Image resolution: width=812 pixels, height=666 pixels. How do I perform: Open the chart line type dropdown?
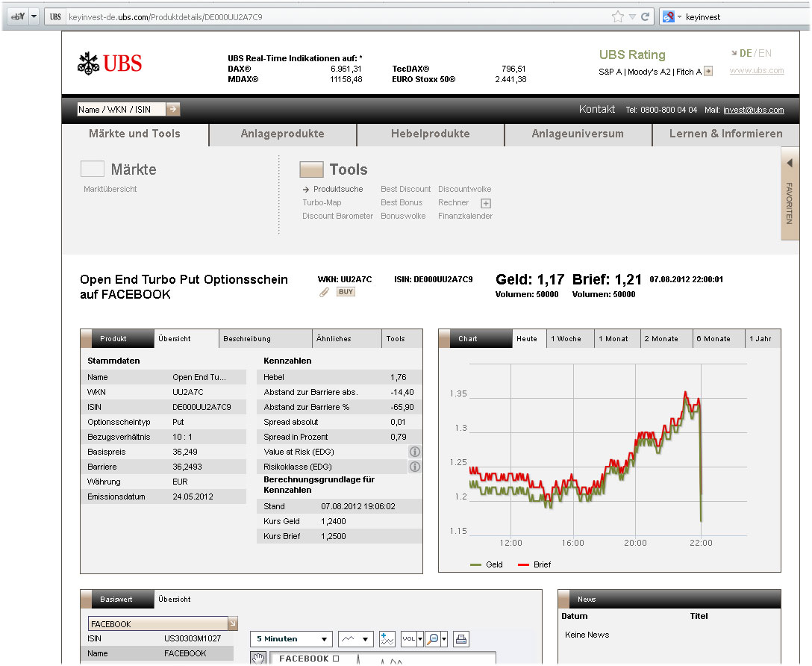(x=356, y=639)
